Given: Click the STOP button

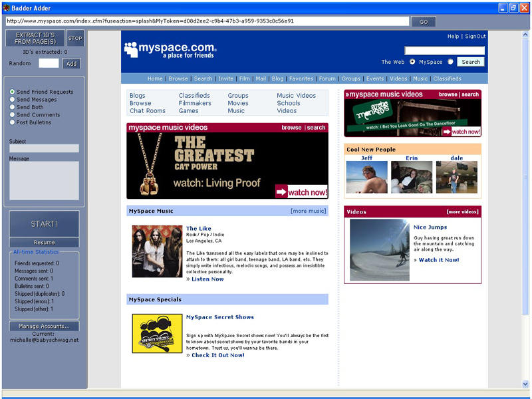Looking at the screenshot, I should click(75, 39).
